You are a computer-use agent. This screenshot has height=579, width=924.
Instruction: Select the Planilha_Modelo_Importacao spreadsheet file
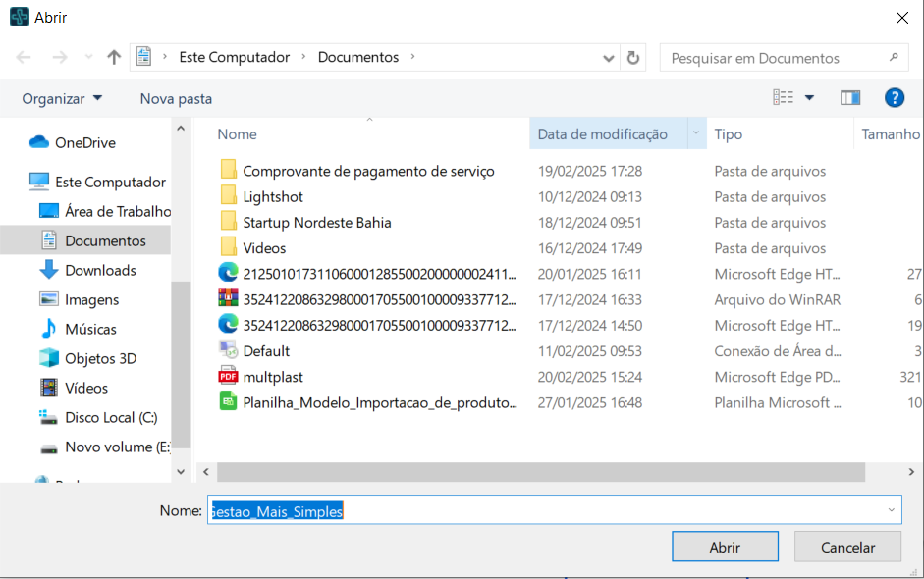point(379,402)
